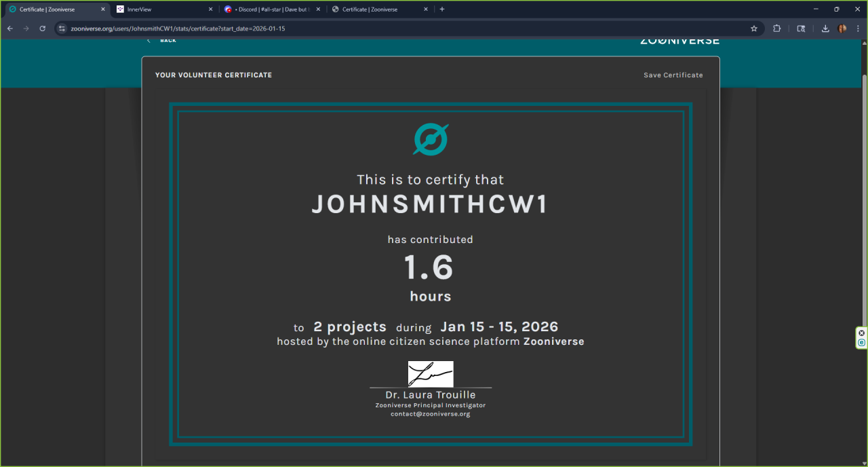Open the Chrome three-dot menu
This screenshot has height=467, width=868.
[858, 29]
